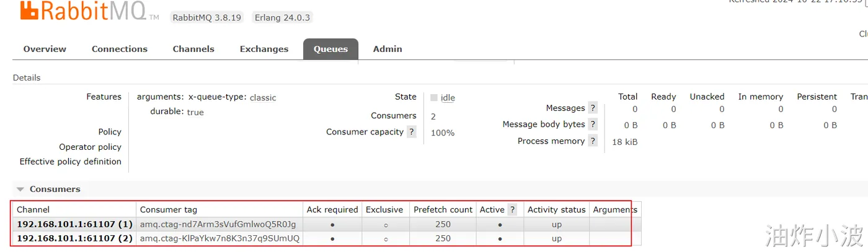
Task: Click the Messages help question mark
Action: [593, 108]
